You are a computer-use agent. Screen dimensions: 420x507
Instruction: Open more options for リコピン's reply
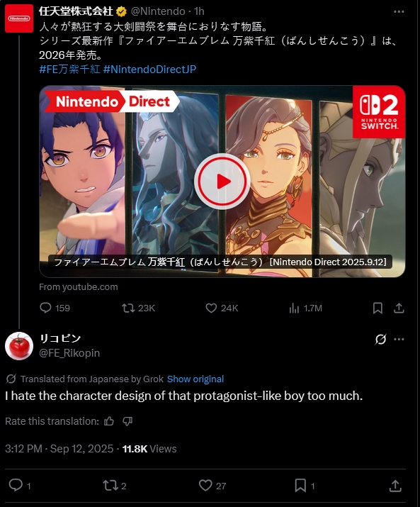(399, 339)
